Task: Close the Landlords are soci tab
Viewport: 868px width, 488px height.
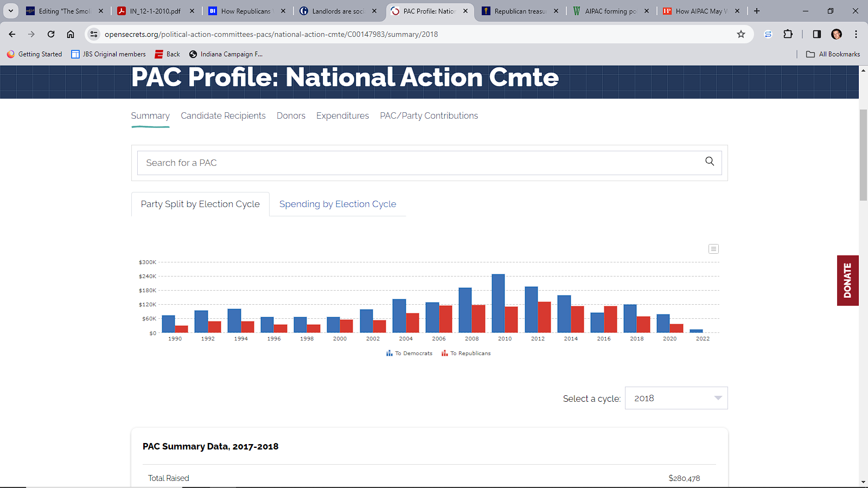Action: pyautogui.click(x=374, y=11)
